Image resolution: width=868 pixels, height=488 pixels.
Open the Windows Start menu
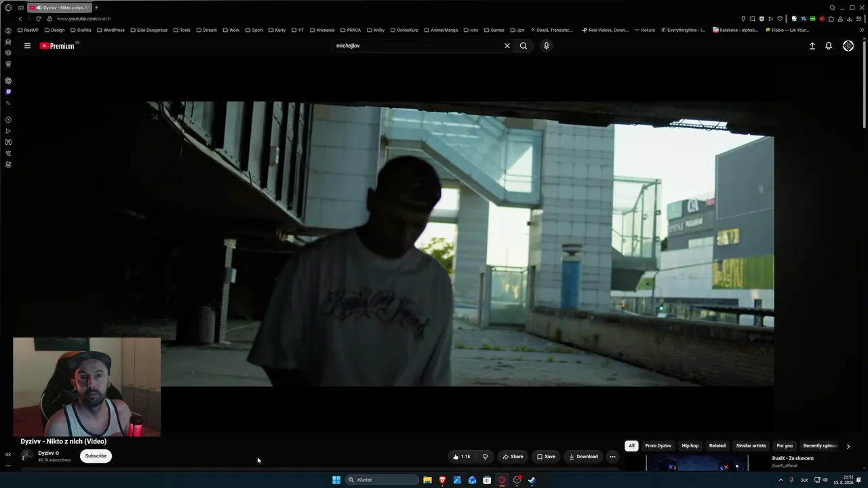[x=336, y=480]
